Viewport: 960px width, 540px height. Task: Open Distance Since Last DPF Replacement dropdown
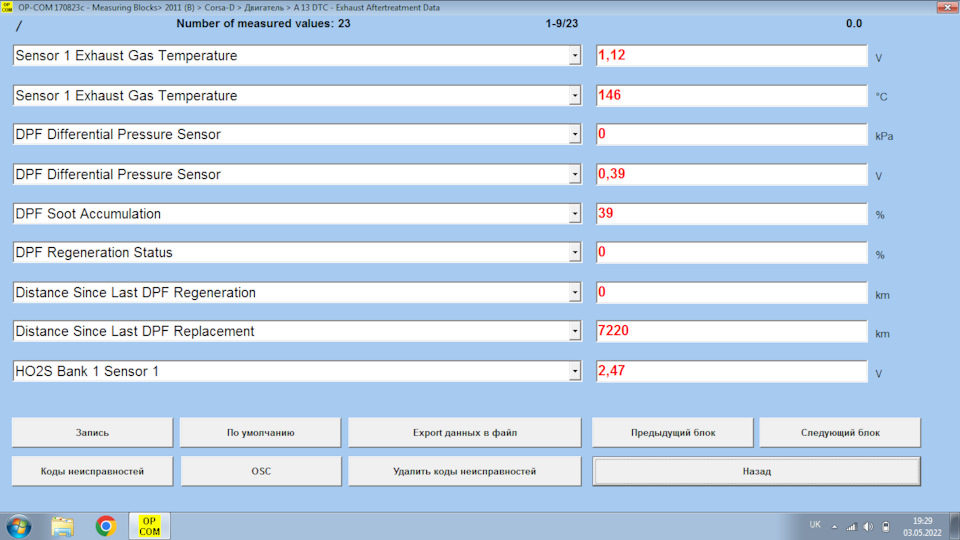click(x=574, y=331)
